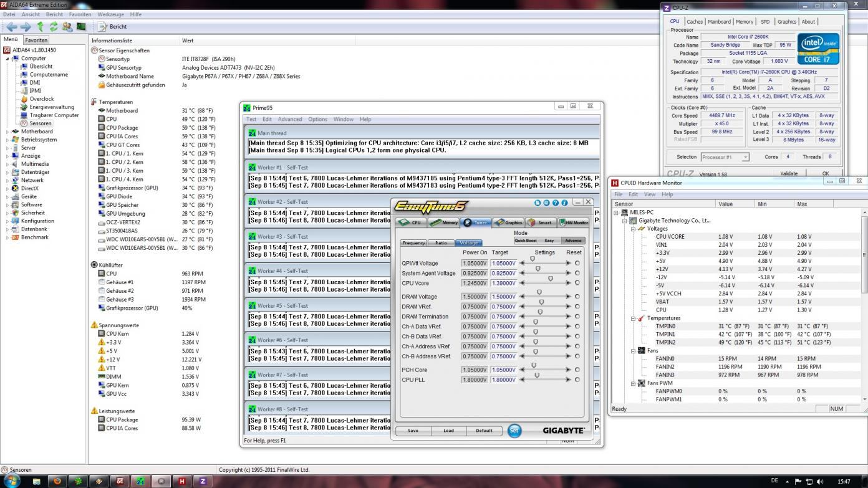Collapse Temperatures group in HWMonitor

[x=633, y=318]
